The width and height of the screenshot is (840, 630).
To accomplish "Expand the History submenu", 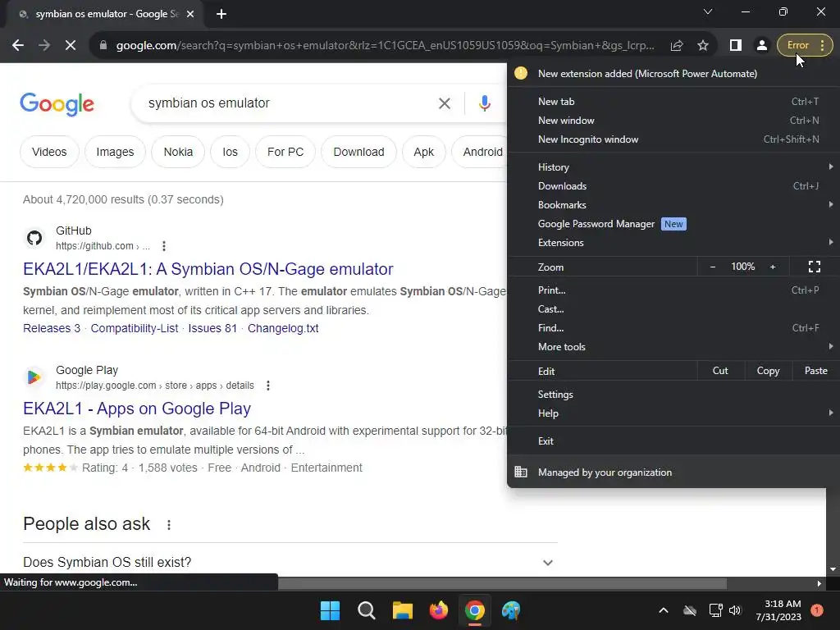I will pyautogui.click(x=673, y=167).
